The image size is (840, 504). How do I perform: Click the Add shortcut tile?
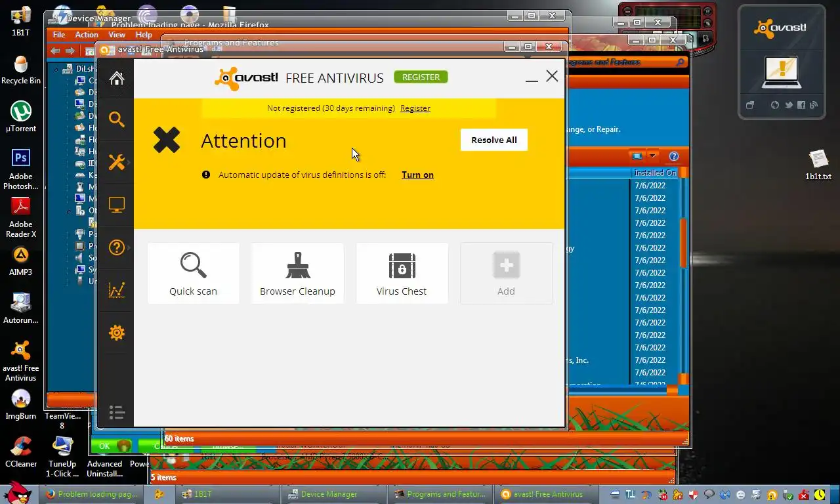[506, 273]
